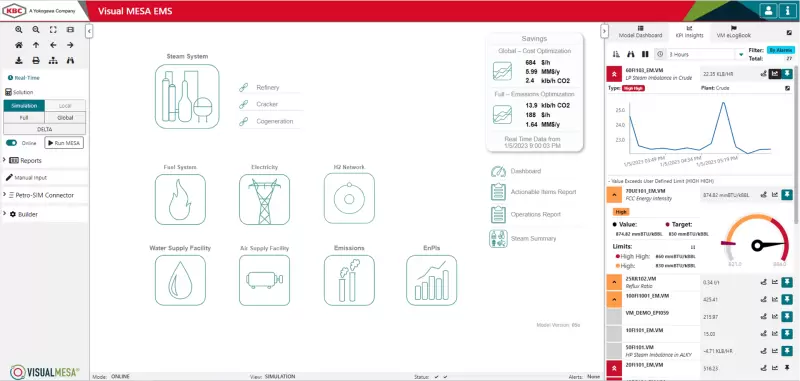Select the Real-Time item
Screen dimensions: 800x381
coord(23,78)
